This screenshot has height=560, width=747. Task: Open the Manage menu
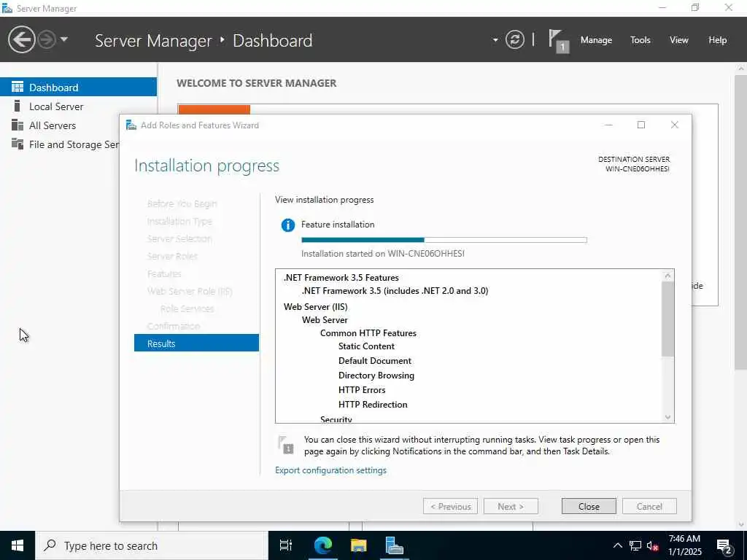pyautogui.click(x=596, y=40)
